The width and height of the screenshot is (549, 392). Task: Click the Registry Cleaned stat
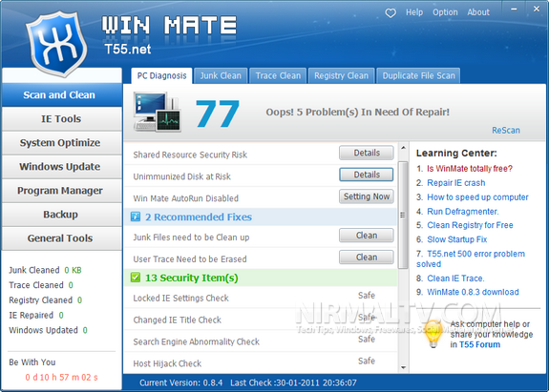point(46,300)
